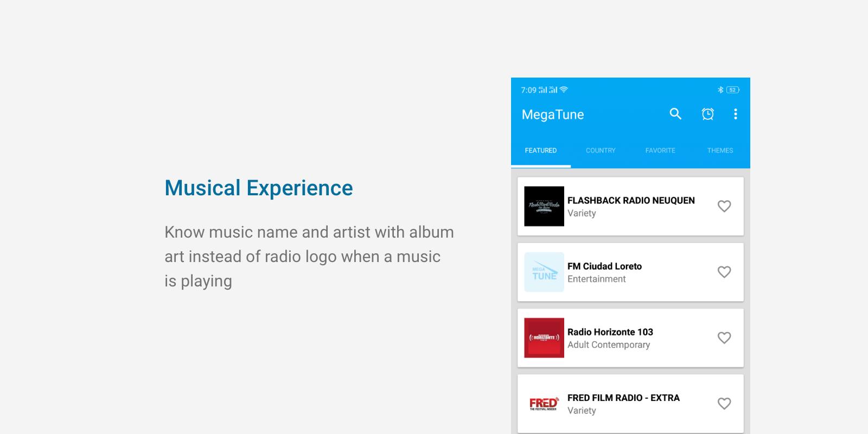Open the three-dot overflow menu
The image size is (868, 434).
point(736,114)
